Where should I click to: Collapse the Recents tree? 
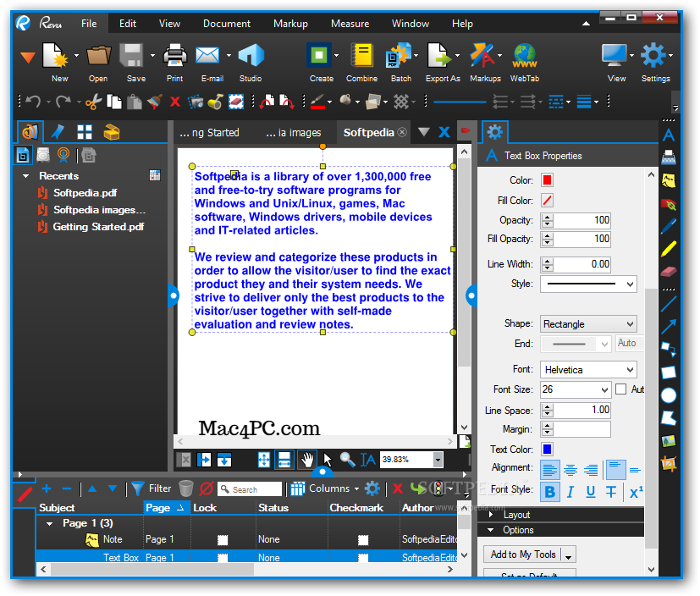(26, 176)
